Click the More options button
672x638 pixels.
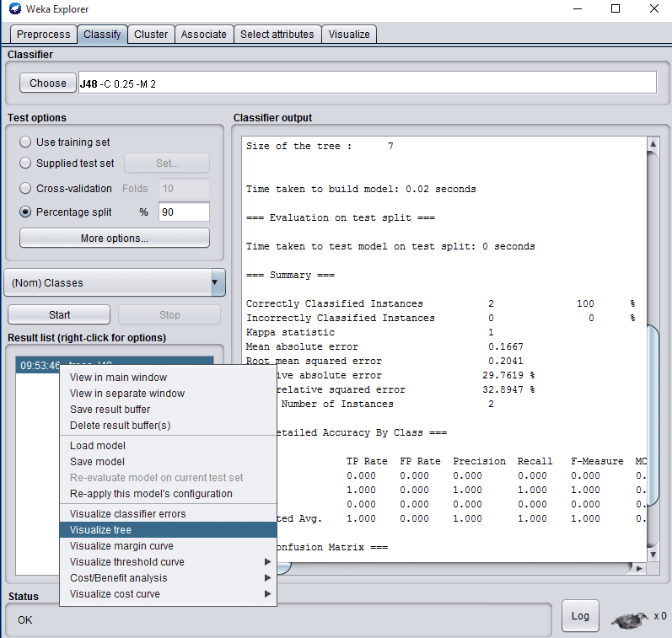[115, 238]
